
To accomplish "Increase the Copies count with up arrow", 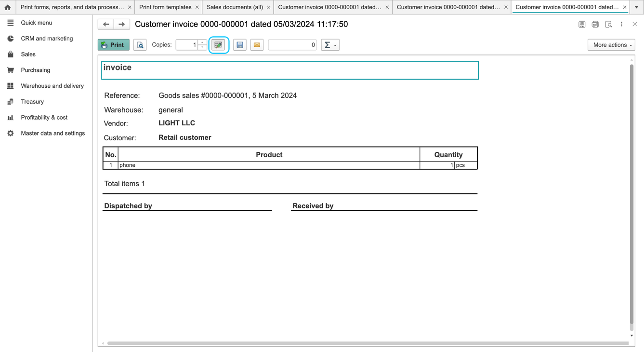I will coord(203,42).
